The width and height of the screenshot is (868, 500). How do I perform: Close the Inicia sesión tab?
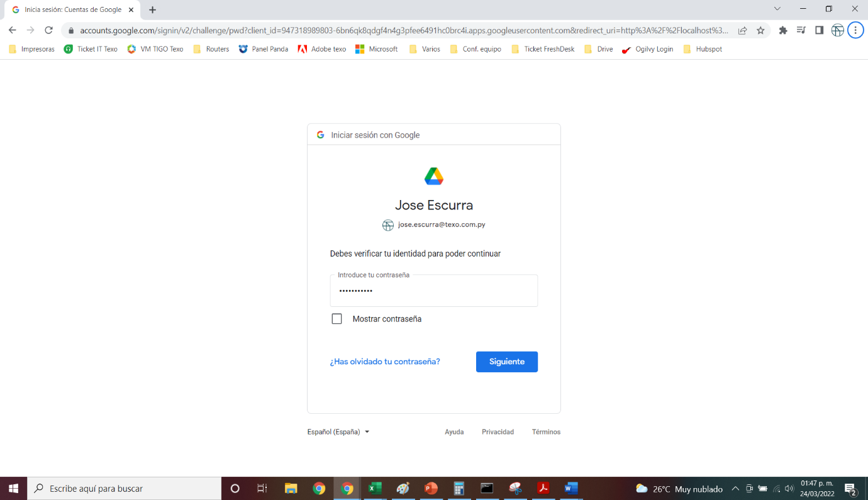[x=131, y=9]
